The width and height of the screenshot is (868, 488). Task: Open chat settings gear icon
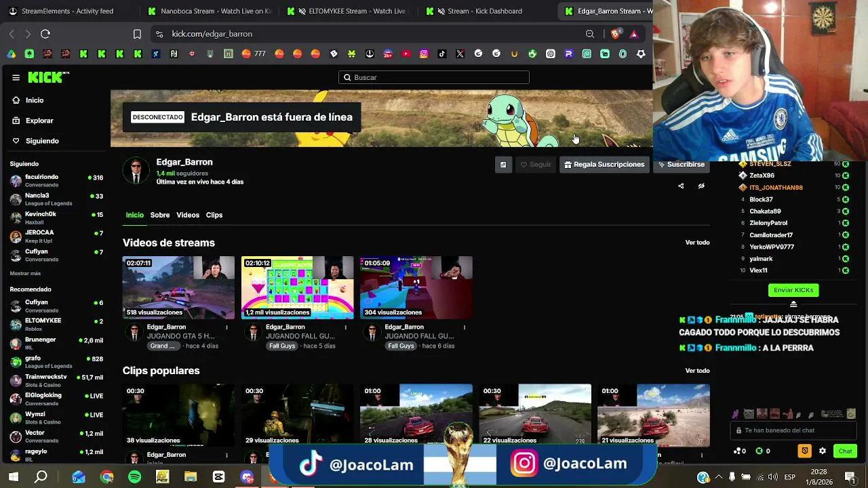coord(823,451)
